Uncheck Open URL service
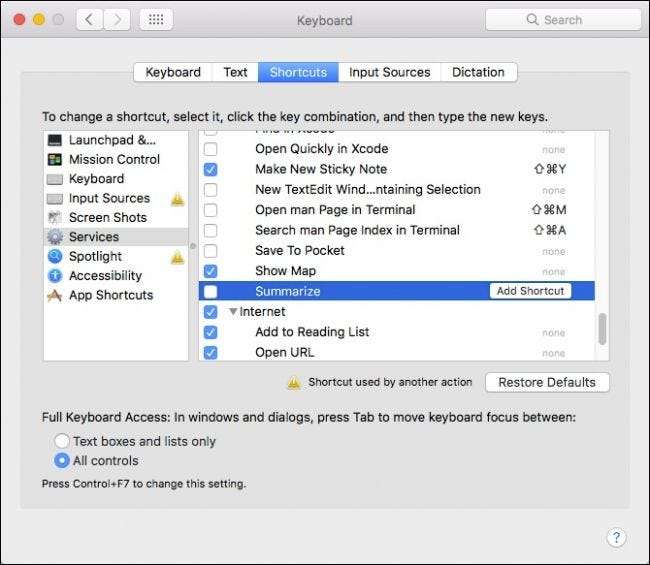Image resolution: width=650 pixels, height=565 pixels. [211, 352]
